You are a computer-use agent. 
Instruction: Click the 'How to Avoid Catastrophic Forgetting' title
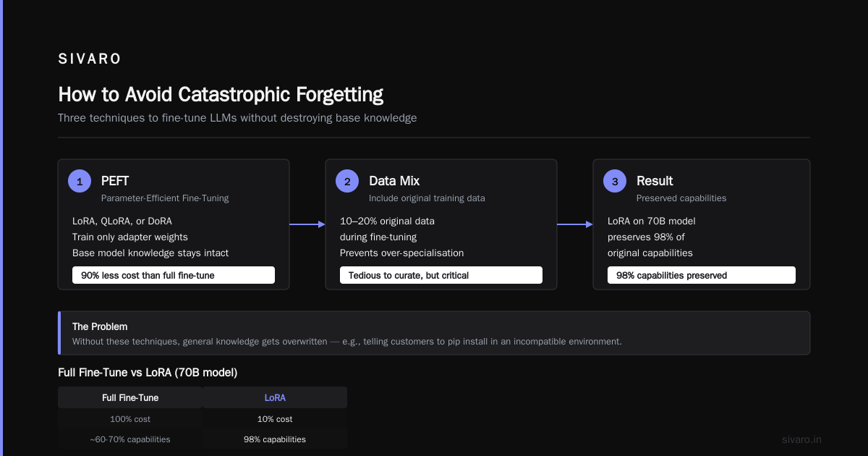221,95
